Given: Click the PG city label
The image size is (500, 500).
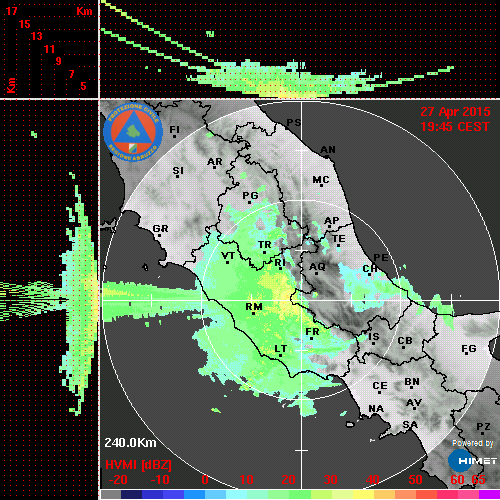Looking at the screenshot, I should (x=250, y=195).
